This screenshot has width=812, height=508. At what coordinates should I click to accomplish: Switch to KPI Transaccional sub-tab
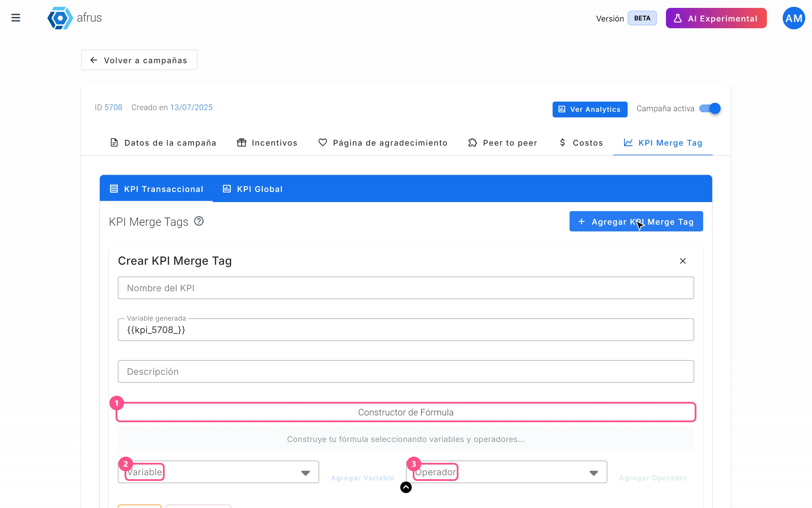click(x=156, y=189)
